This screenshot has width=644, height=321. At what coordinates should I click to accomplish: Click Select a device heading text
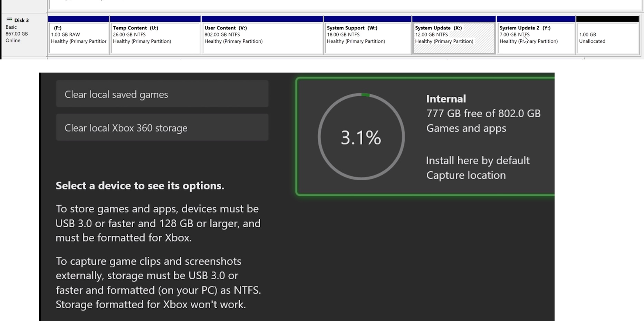point(140,186)
